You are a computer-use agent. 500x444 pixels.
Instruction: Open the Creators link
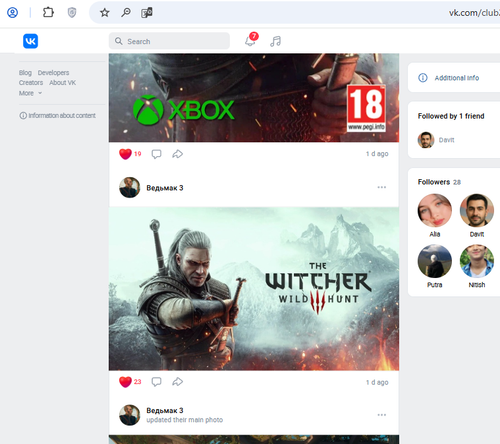pyautogui.click(x=31, y=83)
